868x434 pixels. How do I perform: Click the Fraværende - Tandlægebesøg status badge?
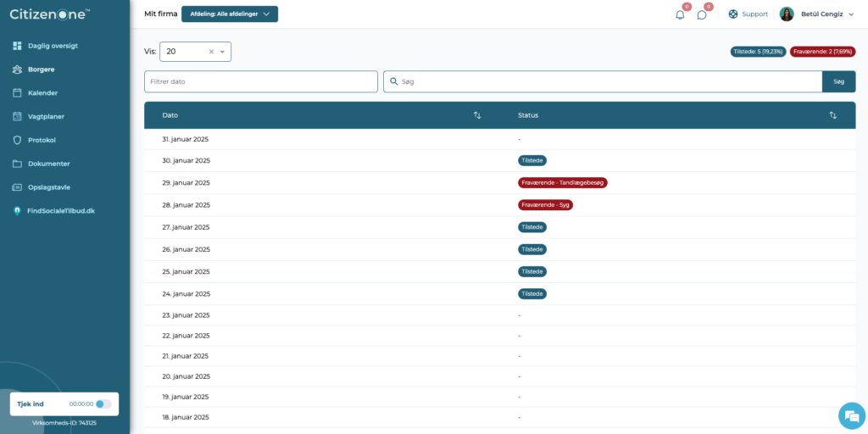[563, 183]
